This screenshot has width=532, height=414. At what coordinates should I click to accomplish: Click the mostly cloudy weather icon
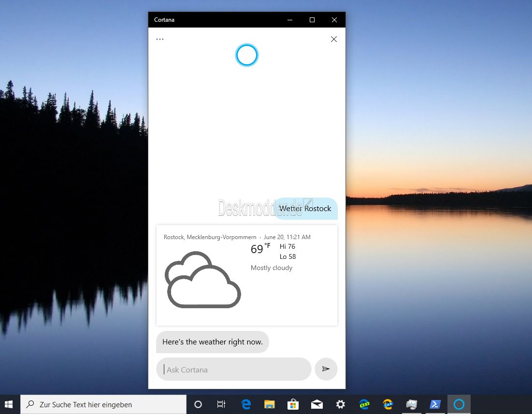point(202,280)
